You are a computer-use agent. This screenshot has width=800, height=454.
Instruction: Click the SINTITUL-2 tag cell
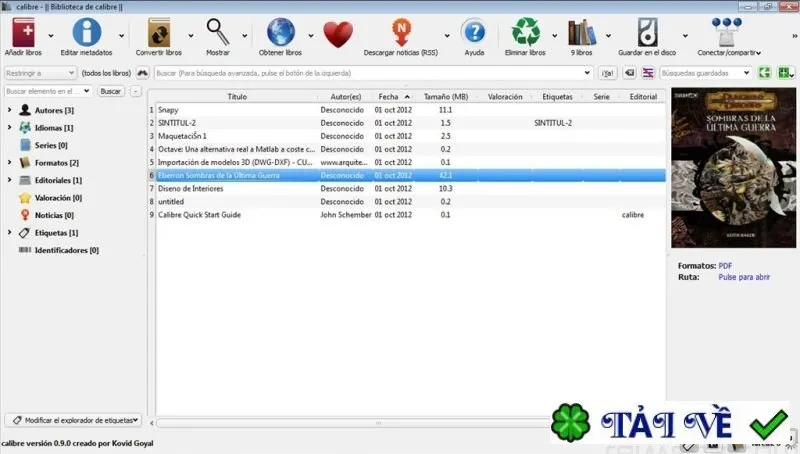coord(553,123)
